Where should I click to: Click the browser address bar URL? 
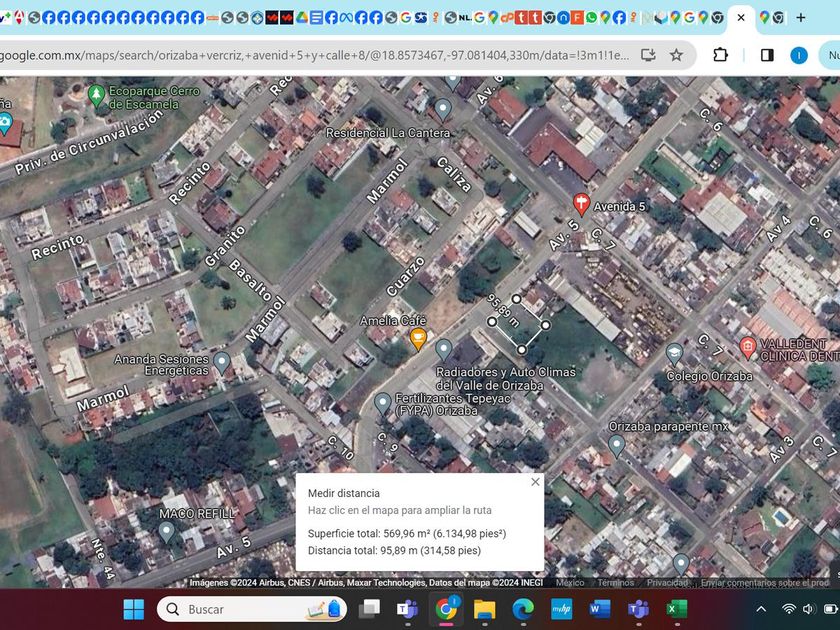[300, 55]
